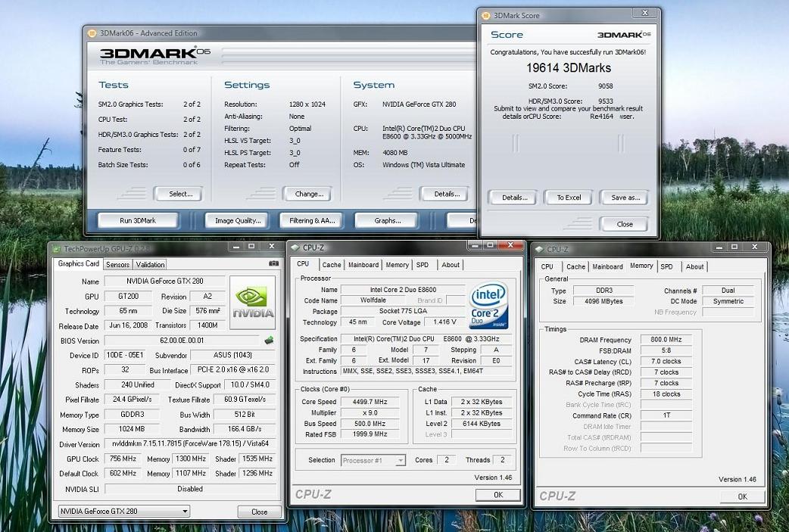Switch to CPU tab in right CPU-Z window
Image resolution: width=789 pixels, height=532 pixels.
click(x=547, y=267)
